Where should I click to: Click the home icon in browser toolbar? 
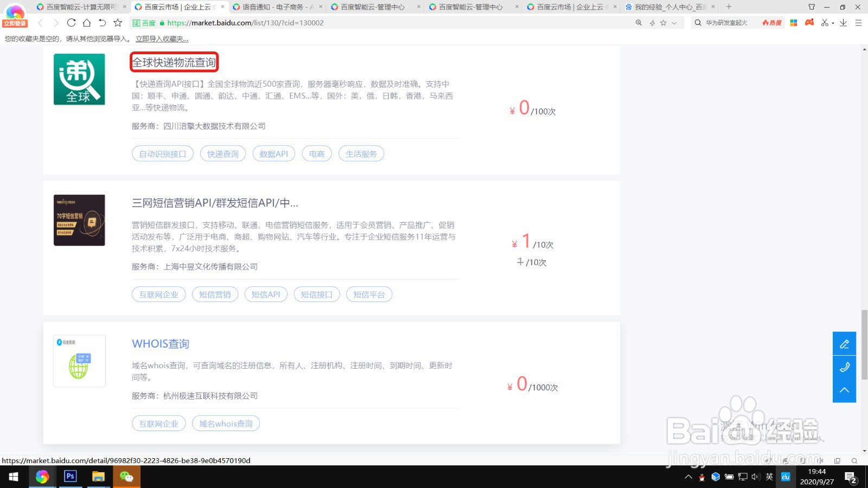coord(86,23)
